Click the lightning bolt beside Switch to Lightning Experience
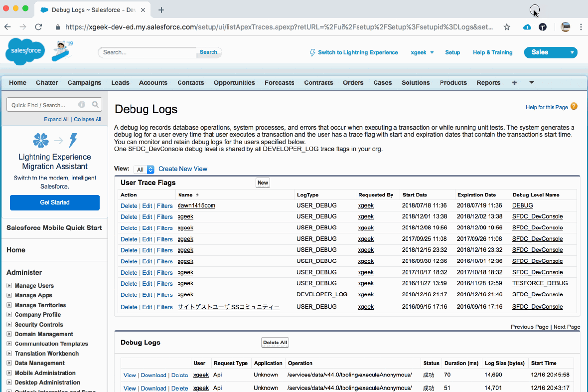Image resolution: width=588 pixels, height=392 pixels. [314, 52]
